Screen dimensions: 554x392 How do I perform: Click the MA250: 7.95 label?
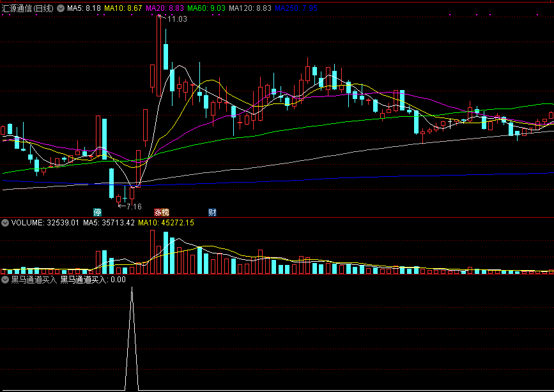296,8
